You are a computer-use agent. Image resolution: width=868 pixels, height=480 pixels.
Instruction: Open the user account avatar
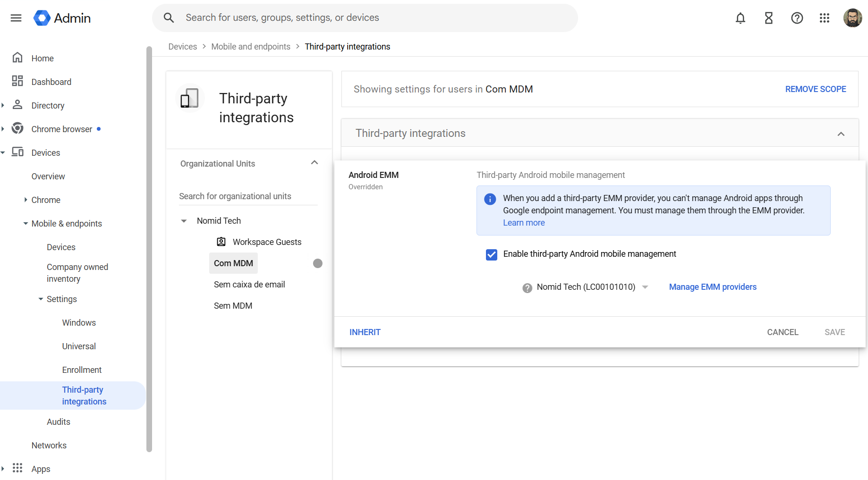point(852,18)
